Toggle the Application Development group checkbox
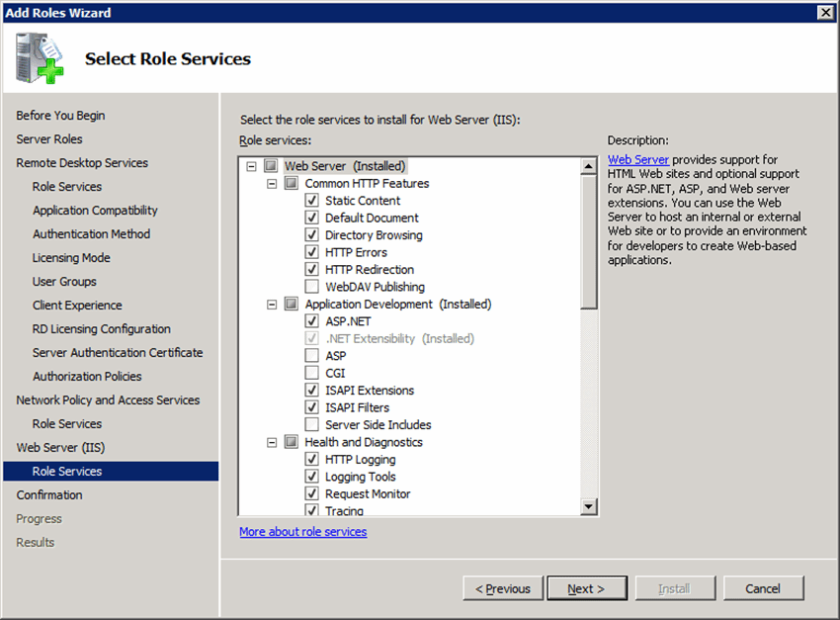The image size is (840, 620). pyautogui.click(x=292, y=305)
